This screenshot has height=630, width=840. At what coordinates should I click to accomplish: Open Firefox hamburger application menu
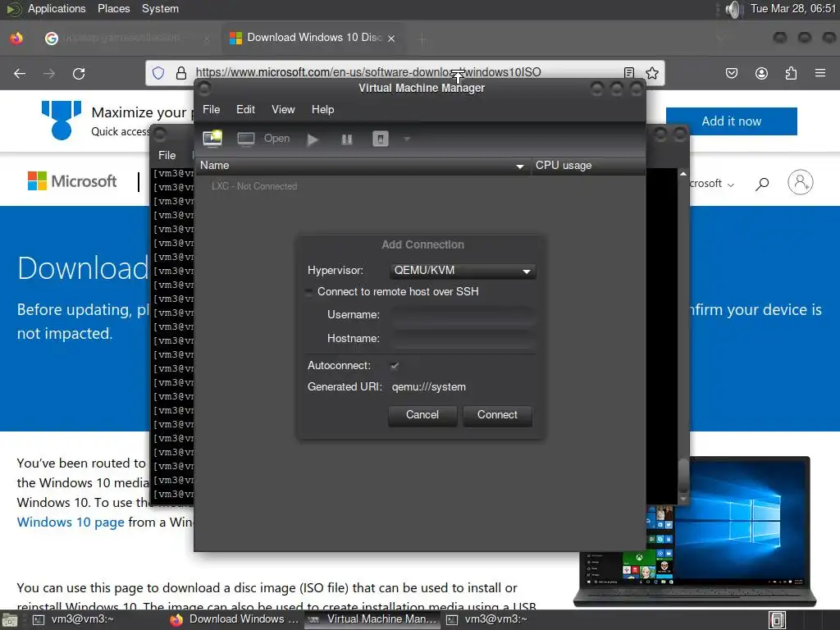pos(820,73)
